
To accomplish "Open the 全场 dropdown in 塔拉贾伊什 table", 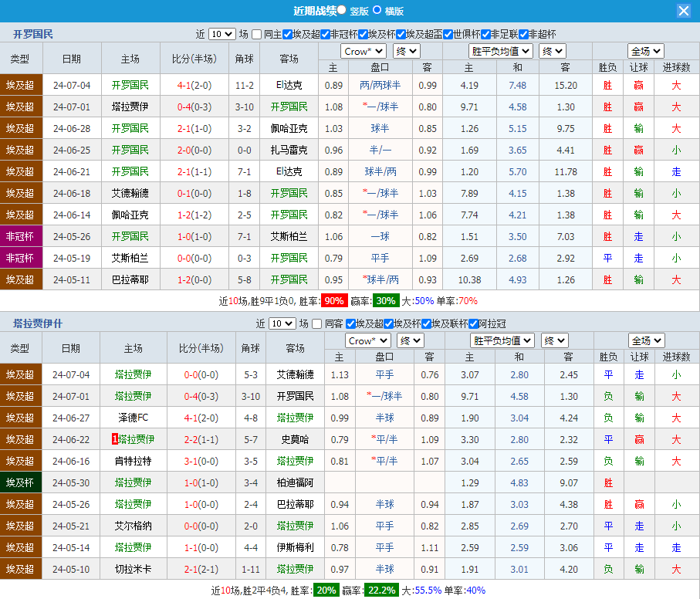I will (x=646, y=340).
